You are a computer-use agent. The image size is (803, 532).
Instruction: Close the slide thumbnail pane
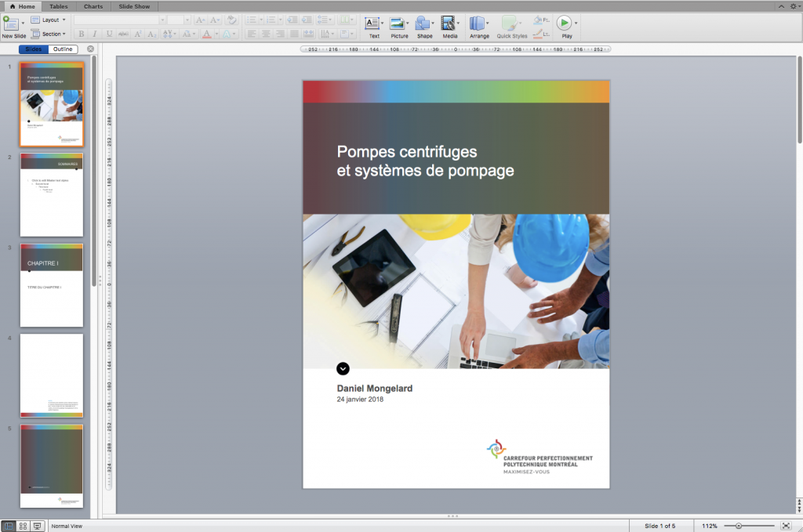click(x=91, y=49)
